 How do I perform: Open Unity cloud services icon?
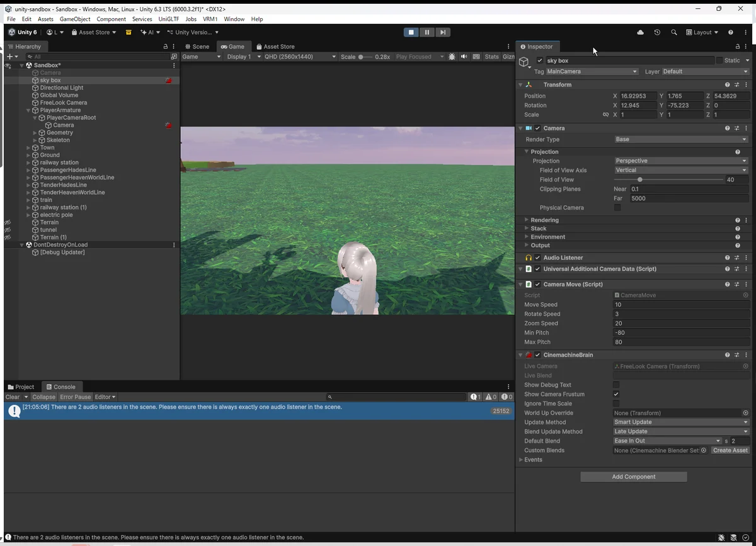(641, 32)
